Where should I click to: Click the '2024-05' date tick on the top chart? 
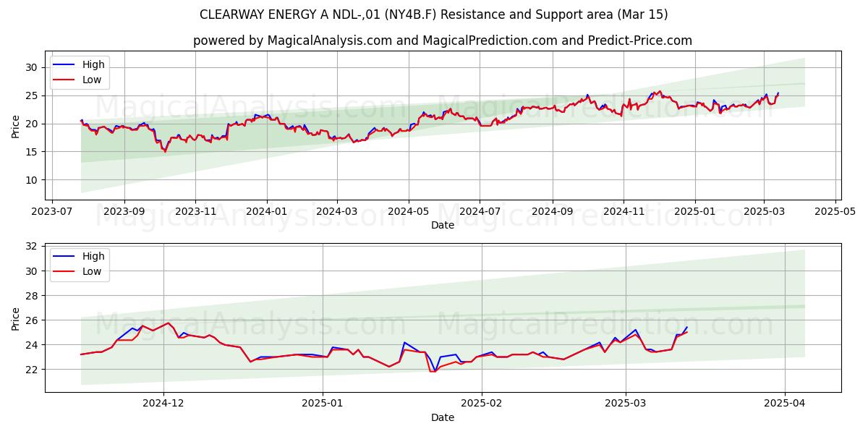(408, 212)
